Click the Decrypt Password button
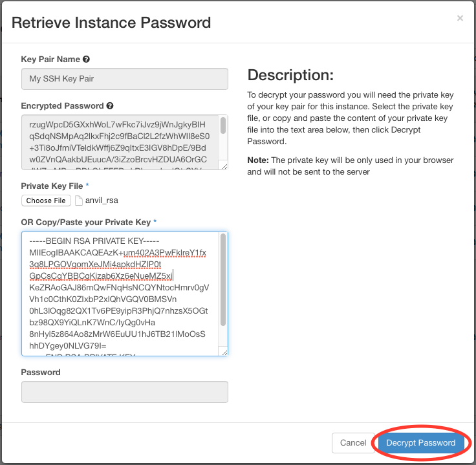This screenshot has width=476, height=465. (x=421, y=443)
